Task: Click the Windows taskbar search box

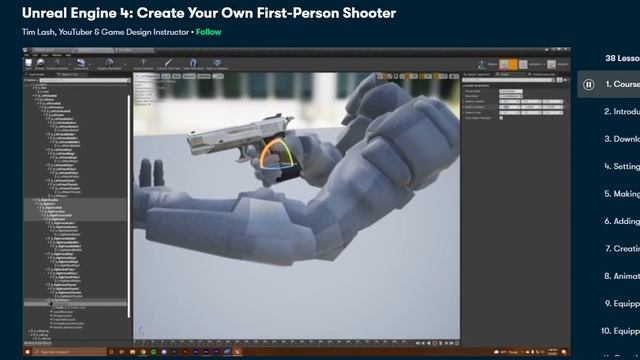Action: pos(69,351)
